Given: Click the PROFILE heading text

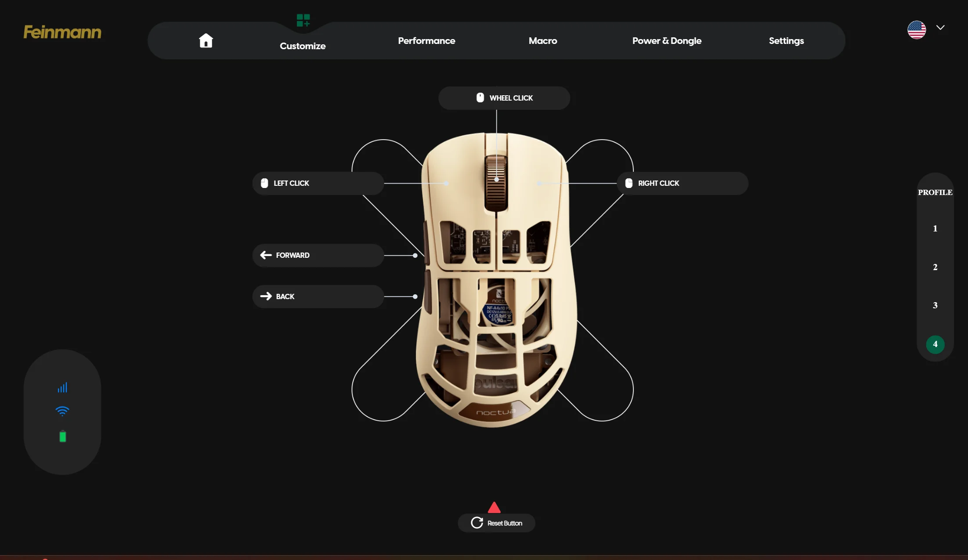Looking at the screenshot, I should pyautogui.click(x=935, y=192).
